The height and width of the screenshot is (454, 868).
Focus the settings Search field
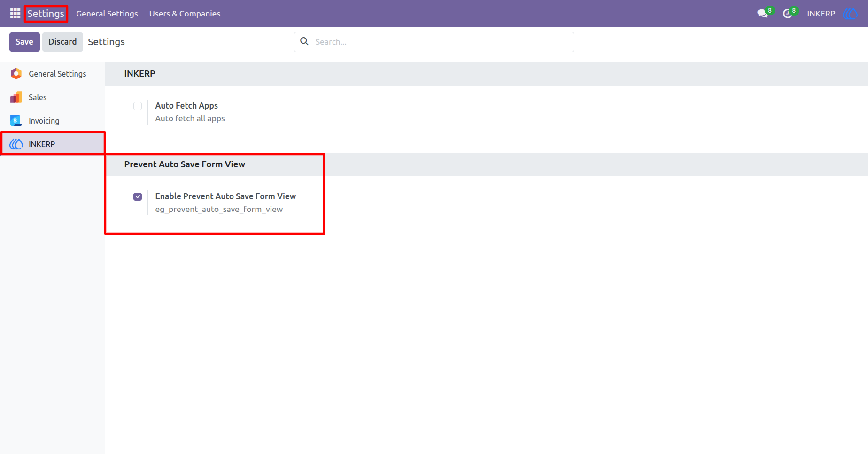[434, 42]
